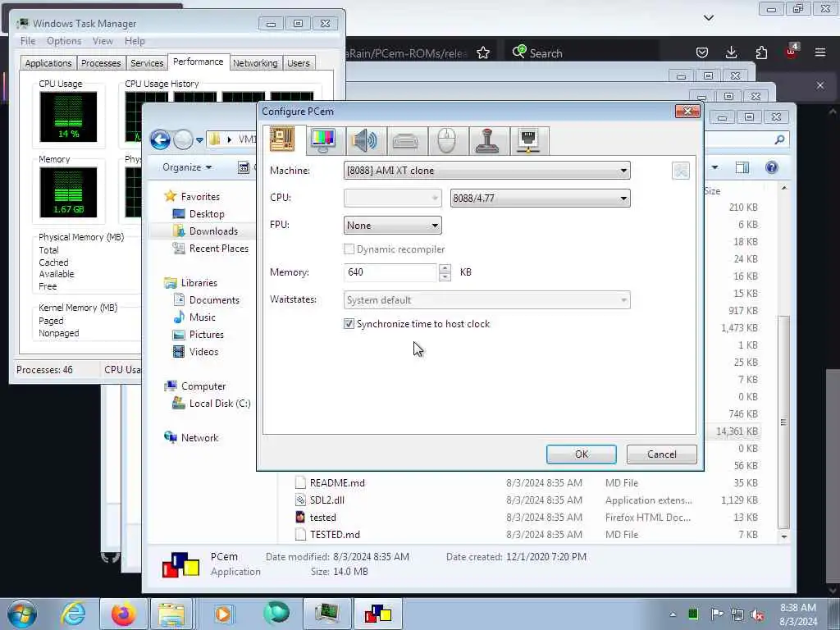This screenshot has width=840, height=630.
Task: Select Downloads in Explorer navigation pane
Action: 213,231
